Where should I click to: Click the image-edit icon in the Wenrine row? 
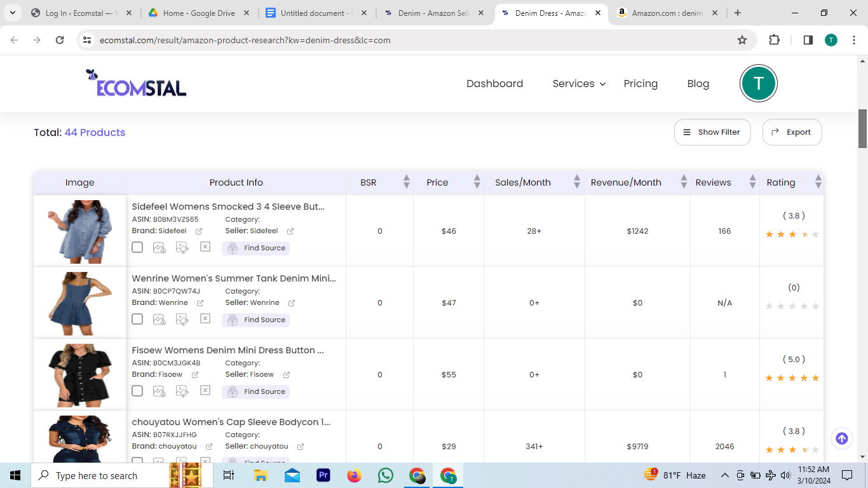tap(182, 320)
